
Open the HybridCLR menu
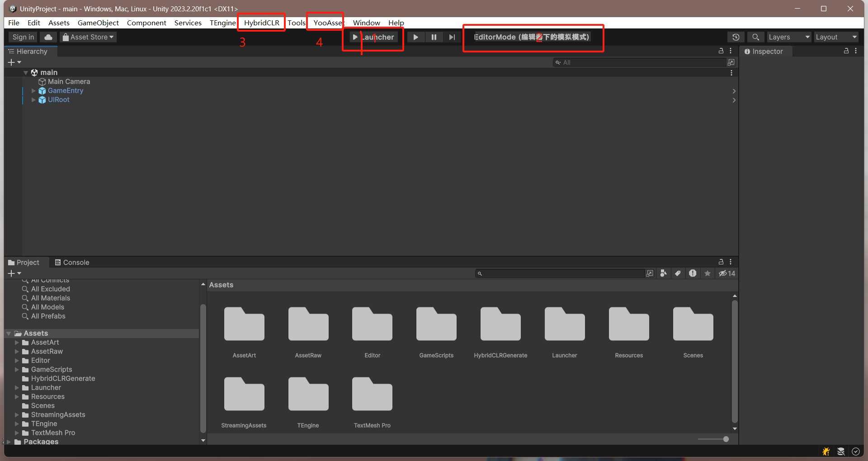[x=262, y=23]
